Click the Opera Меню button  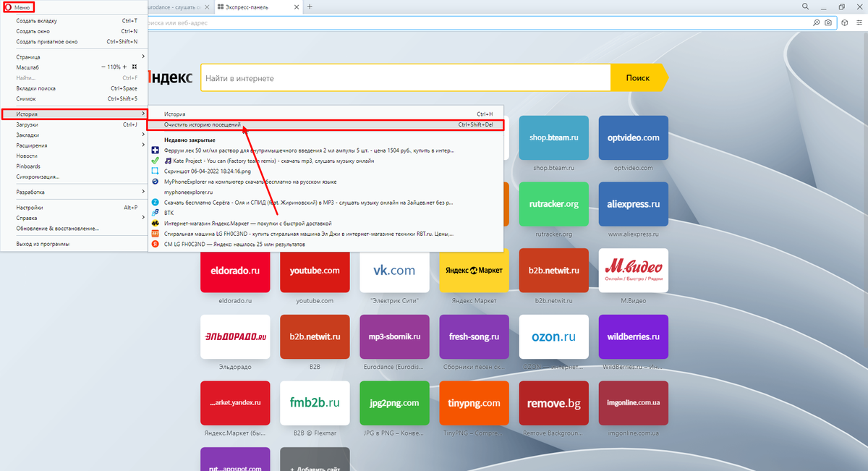point(18,7)
